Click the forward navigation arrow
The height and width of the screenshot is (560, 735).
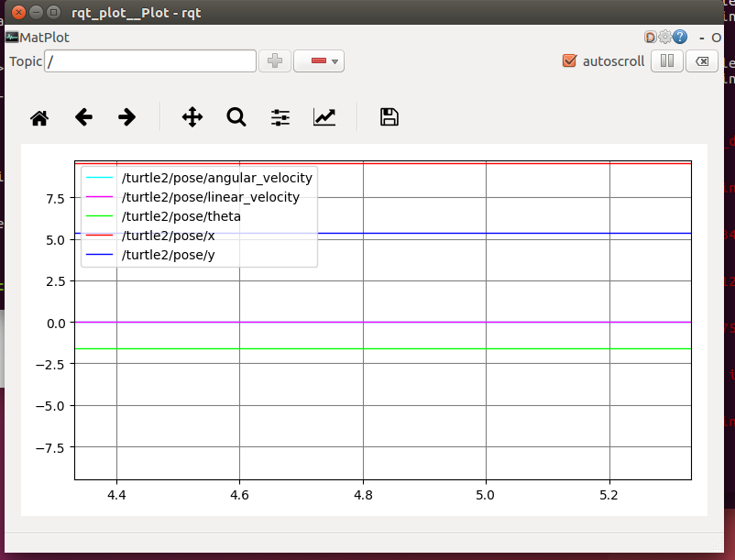[126, 117]
